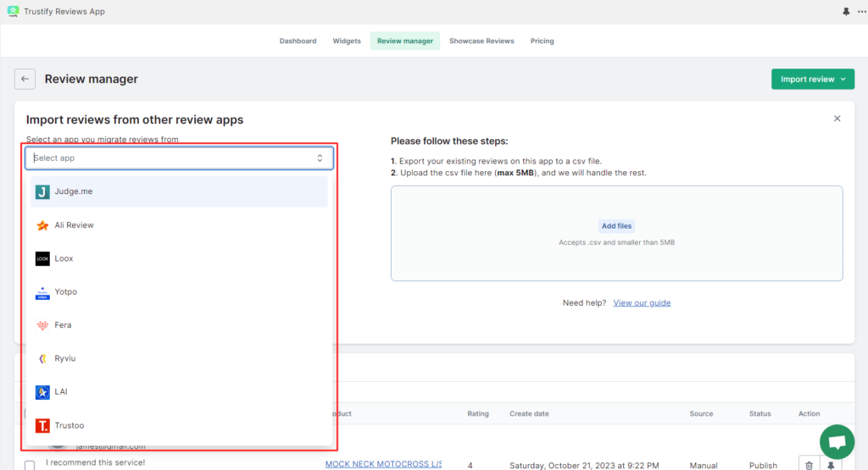868x470 pixels.
Task: Open the MOCK NECK MOTOCROSS product link
Action: [x=383, y=464]
